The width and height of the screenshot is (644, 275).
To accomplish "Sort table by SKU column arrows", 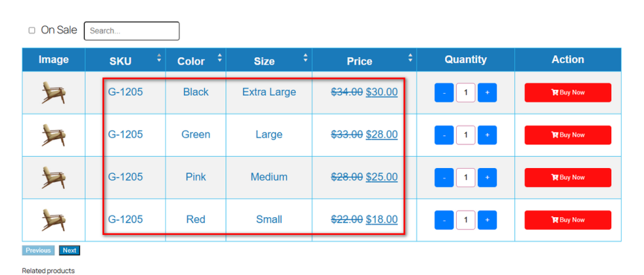I will tap(159, 59).
